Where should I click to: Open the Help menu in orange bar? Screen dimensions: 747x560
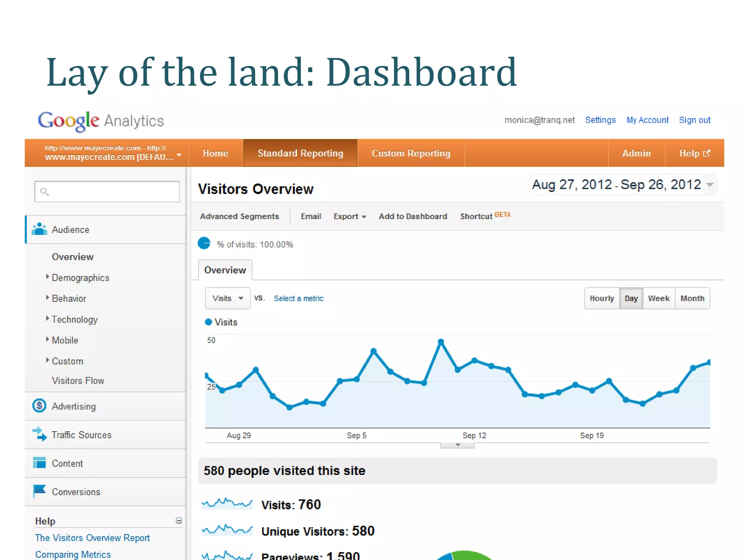point(694,153)
